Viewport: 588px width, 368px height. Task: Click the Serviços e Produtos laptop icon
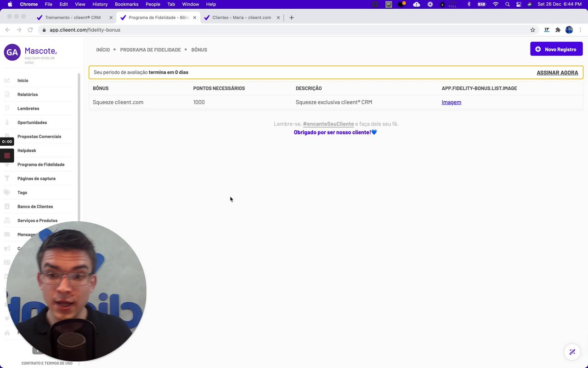[7, 220]
